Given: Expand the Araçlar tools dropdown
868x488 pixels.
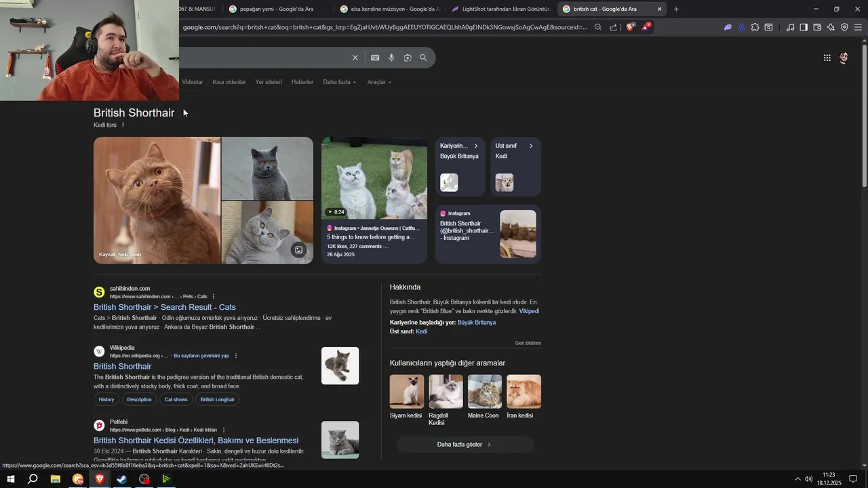Looking at the screenshot, I should [379, 82].
